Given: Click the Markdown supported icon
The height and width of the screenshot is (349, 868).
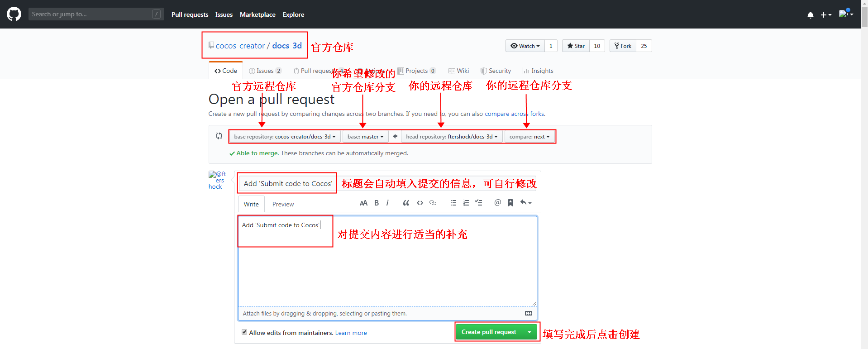Looking at the screenshot, I should click(x=529, y=313).
